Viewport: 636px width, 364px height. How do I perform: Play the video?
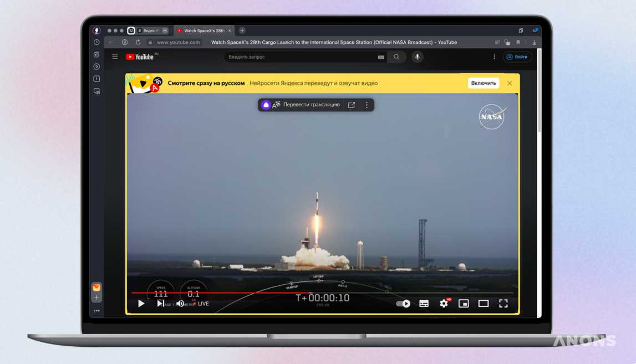(141, 303)
